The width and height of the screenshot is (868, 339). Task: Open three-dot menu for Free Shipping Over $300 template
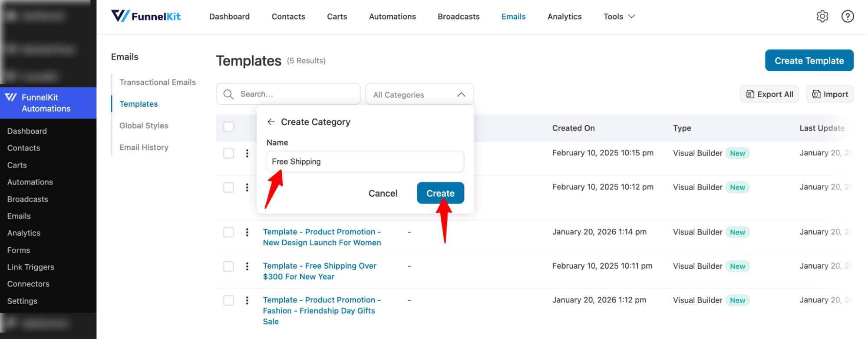click(247, 266)
